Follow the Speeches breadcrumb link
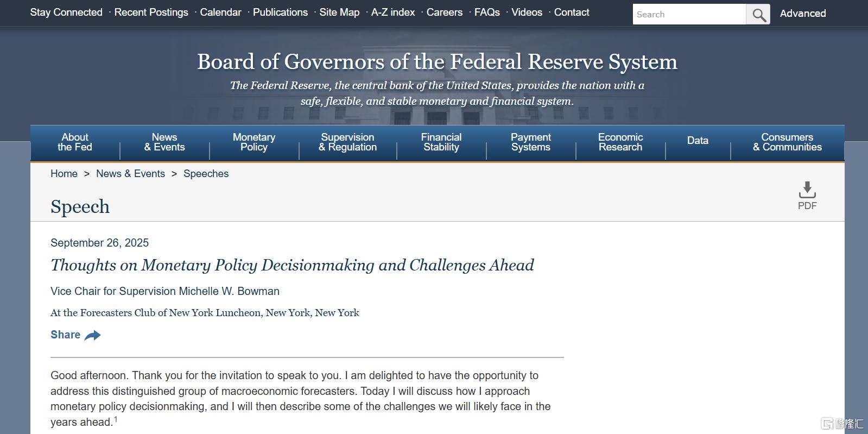This screenshot has height=434, width=868. pyautogui.click(x=206, y=174)
